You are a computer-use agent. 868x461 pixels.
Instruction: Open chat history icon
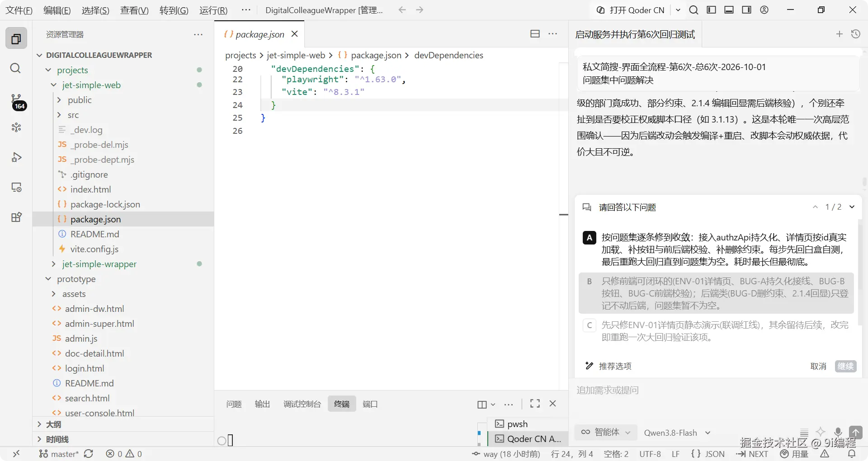[855, 34]
